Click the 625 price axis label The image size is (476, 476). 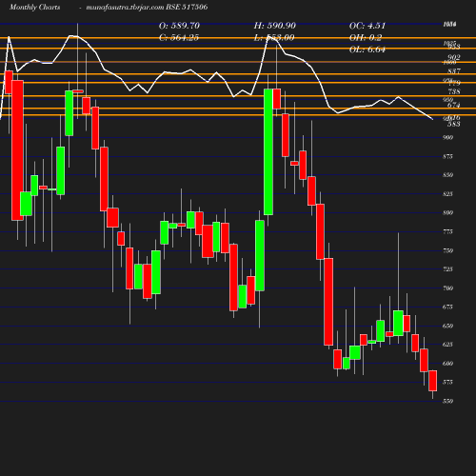point(447,345)
